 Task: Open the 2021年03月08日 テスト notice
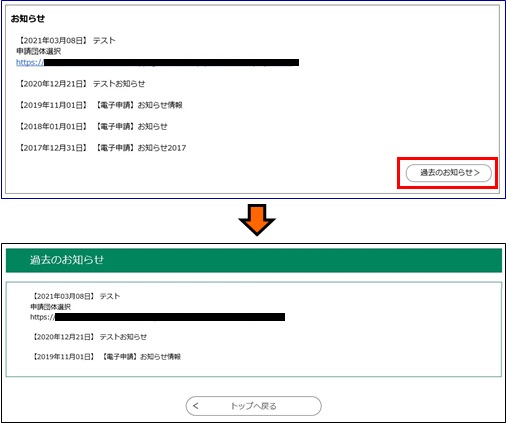(66, 41)
